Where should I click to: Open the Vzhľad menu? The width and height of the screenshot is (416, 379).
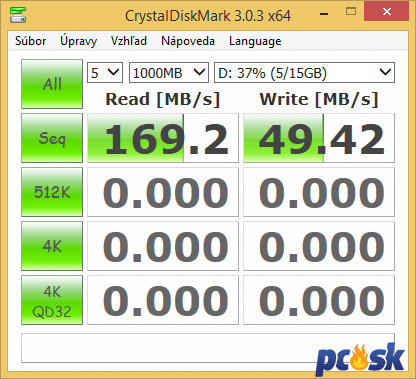tap(129, 41)
